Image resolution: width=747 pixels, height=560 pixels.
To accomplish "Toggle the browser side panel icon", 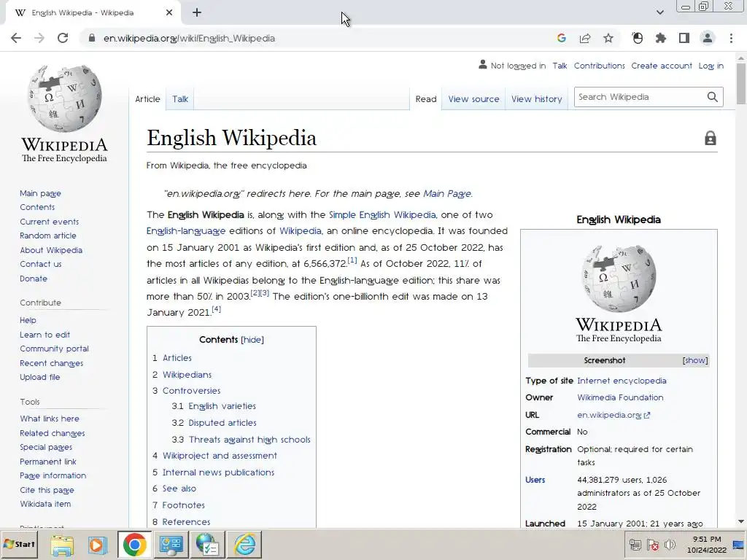I will click(684, 38).
